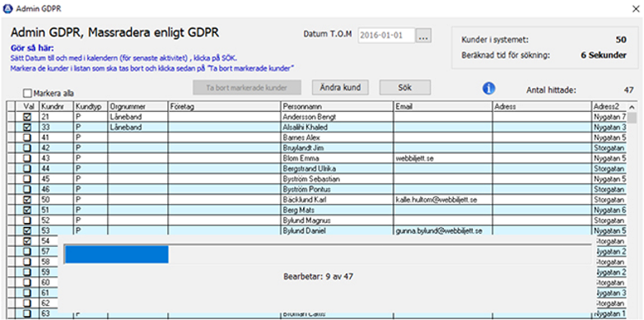644x320 pixels.
Task: Select the cell Bylund Daniel
Action: point(337,230)
